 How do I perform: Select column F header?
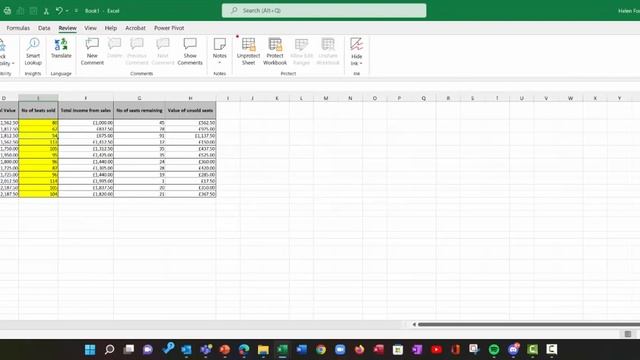[86, 98]
